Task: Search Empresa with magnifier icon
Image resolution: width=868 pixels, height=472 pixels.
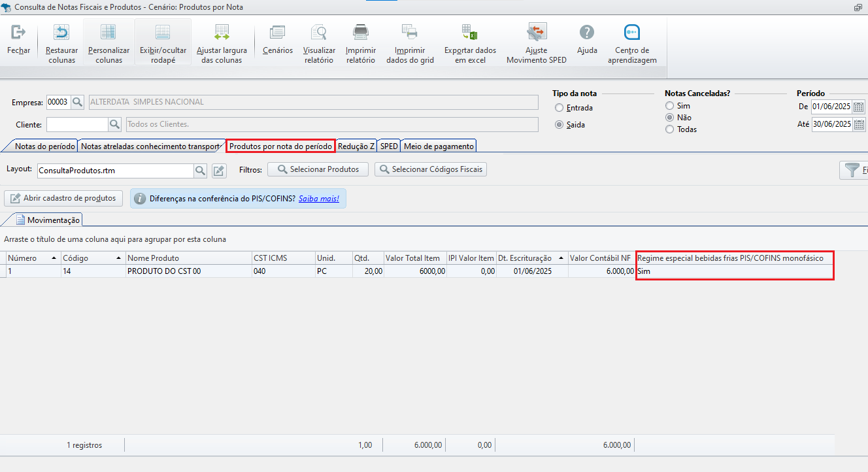Action: [x=78, y=102]
